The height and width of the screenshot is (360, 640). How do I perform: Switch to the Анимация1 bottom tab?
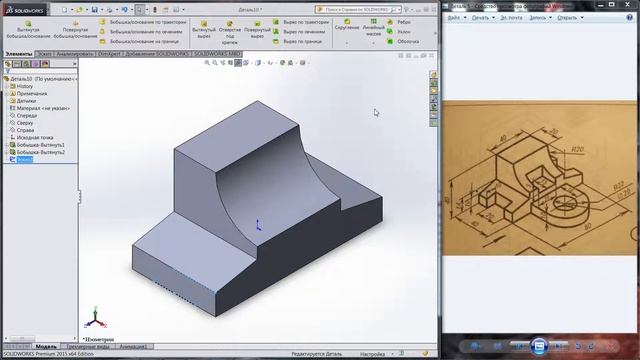133,347
